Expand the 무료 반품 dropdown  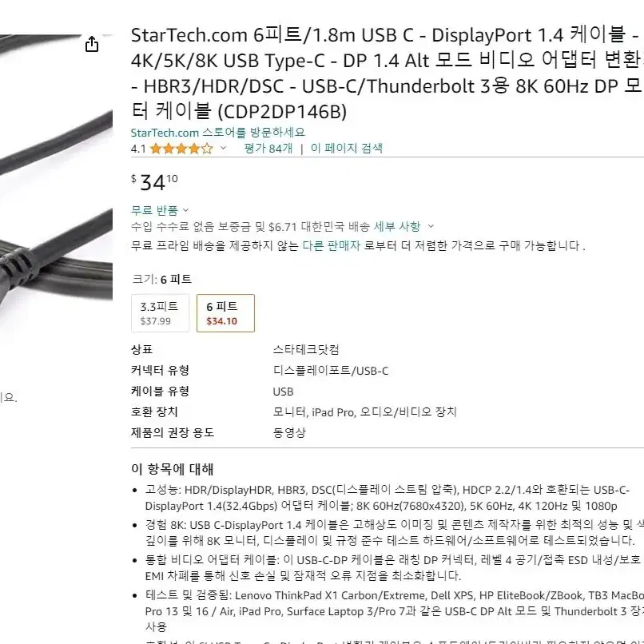tap(185, 210)
